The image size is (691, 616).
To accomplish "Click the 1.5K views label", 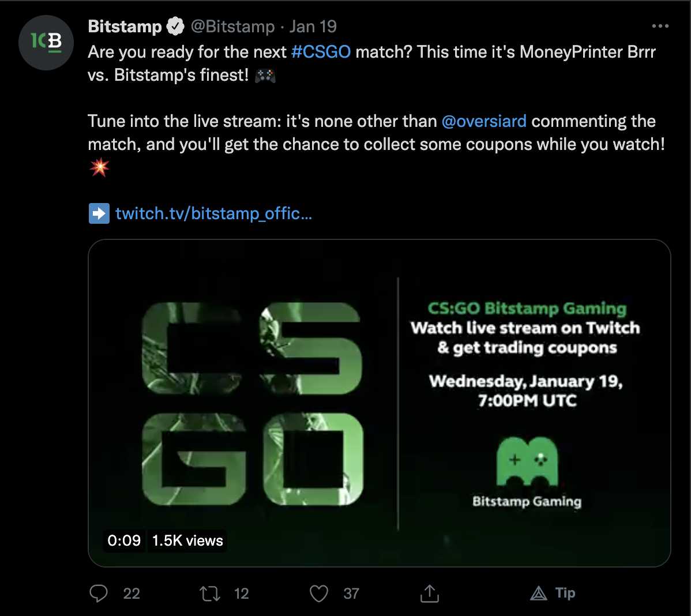I will coord(187,540).
